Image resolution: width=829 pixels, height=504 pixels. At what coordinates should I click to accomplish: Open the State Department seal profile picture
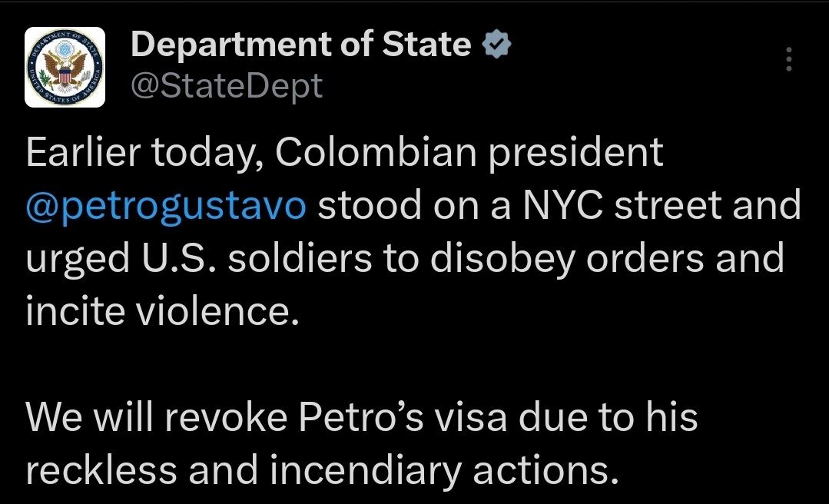(63, 67)
